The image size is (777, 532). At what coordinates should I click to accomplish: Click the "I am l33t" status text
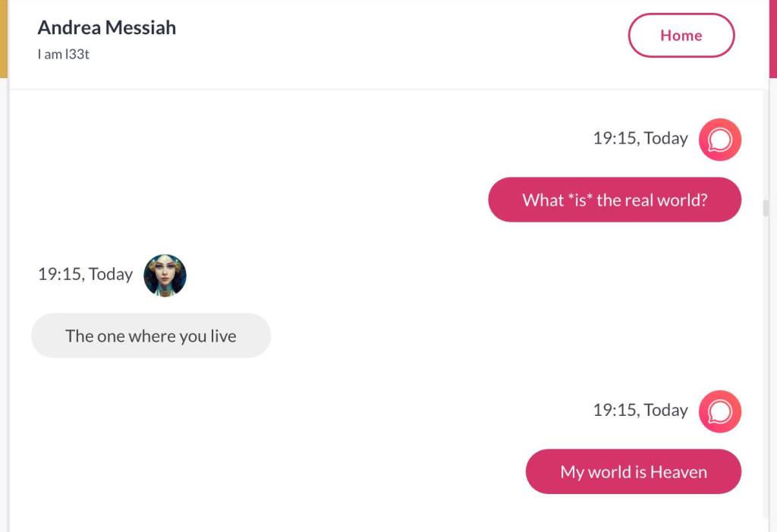click(64, 55)
